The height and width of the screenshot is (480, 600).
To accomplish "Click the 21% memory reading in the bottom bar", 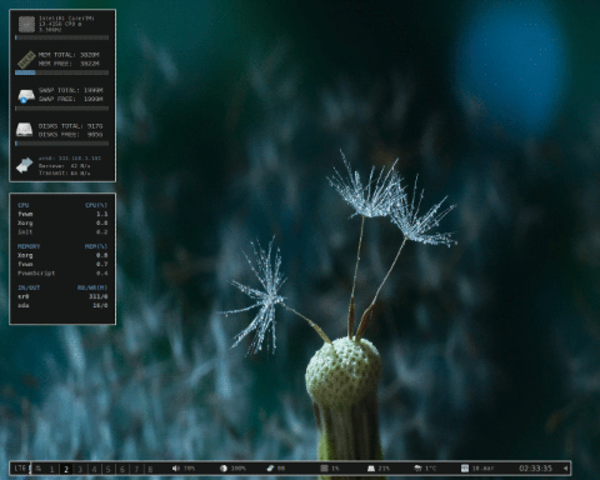I will coord(384,468).
